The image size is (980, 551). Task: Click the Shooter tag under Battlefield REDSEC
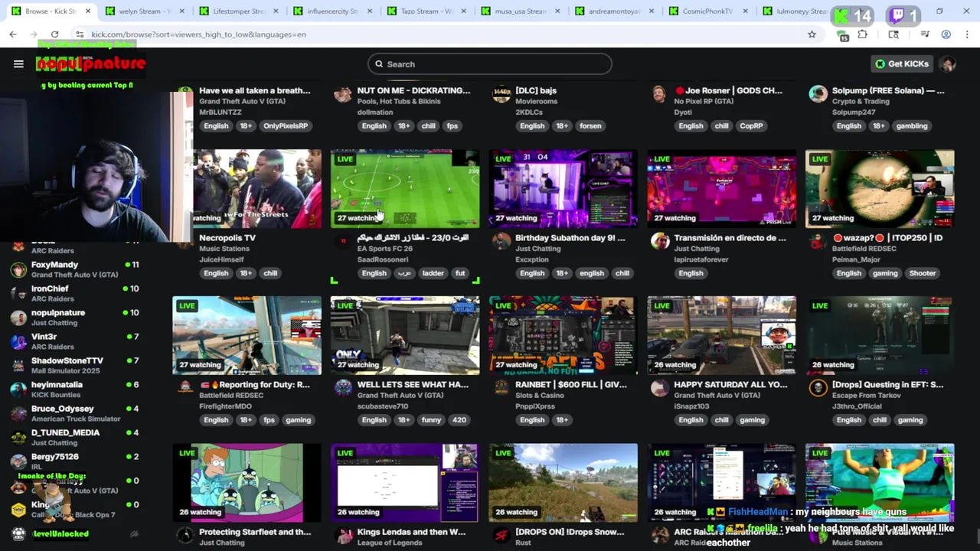point(922,273)
